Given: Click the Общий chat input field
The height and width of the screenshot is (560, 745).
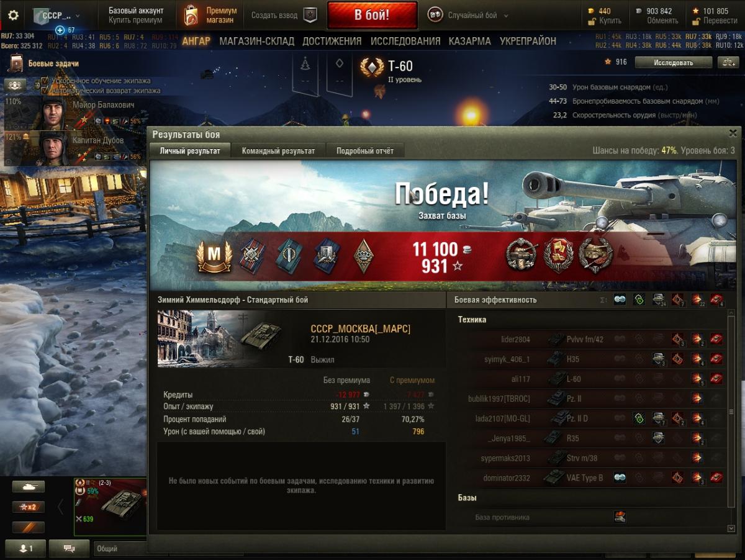Looking at the screenshot, I should coord(120,548).
